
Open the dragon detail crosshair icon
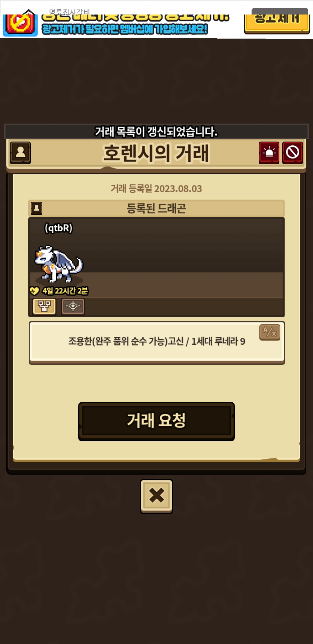pos(73,306)
